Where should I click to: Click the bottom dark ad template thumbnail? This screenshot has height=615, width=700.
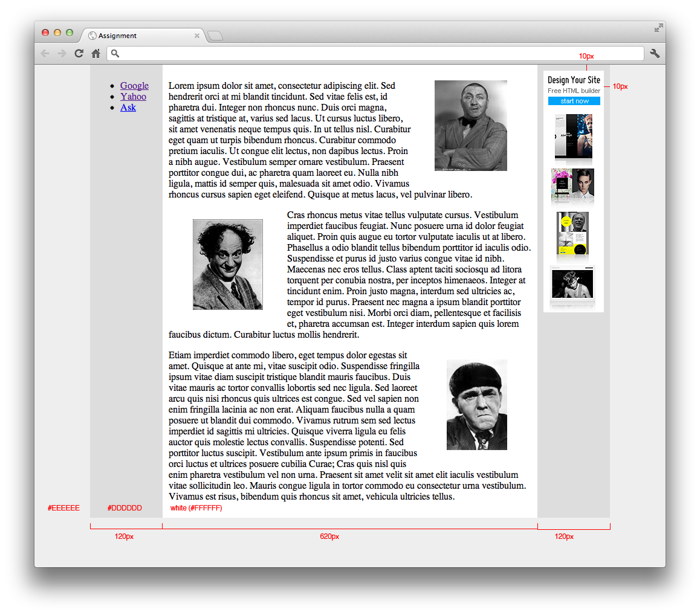click(x=573, y=285)
